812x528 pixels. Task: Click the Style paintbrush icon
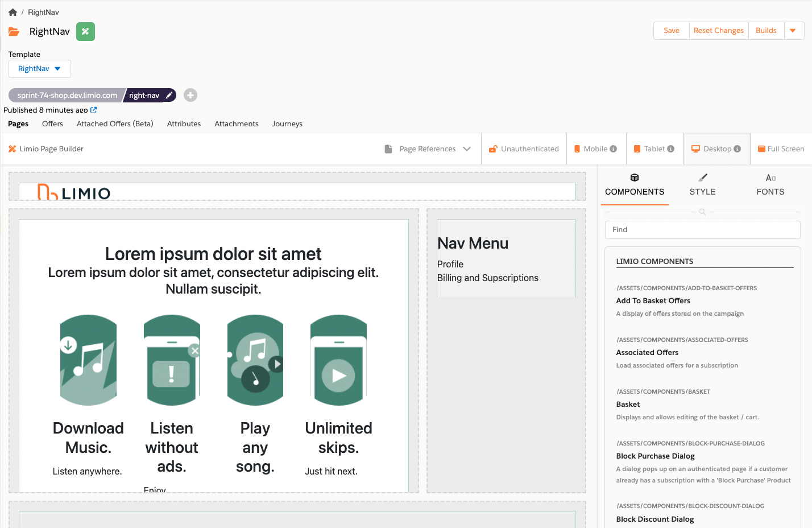pos(703,178)
